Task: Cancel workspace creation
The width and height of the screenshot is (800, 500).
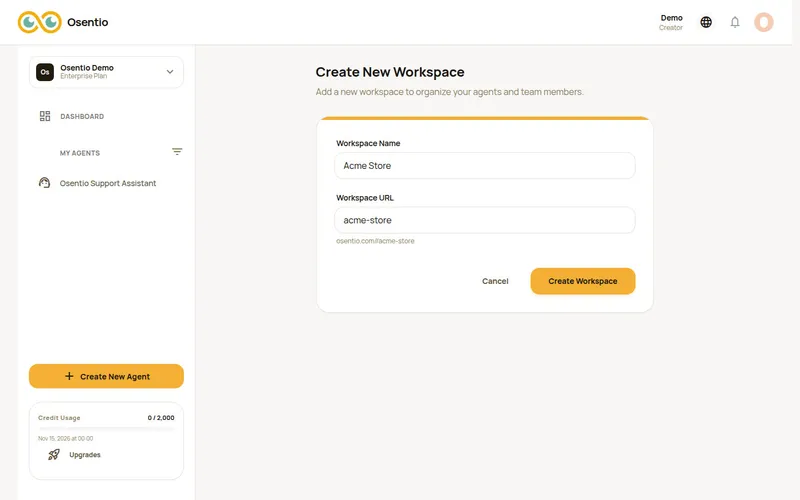Action: click(x=495, y=281)
